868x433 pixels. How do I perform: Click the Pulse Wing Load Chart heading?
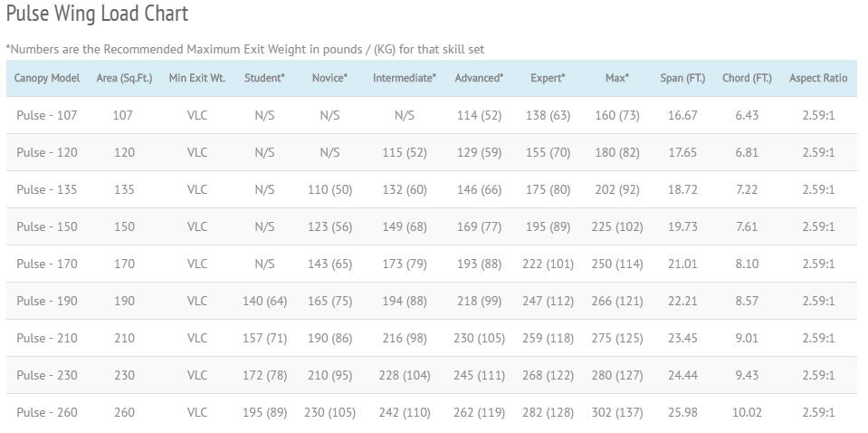click(97, 14)
